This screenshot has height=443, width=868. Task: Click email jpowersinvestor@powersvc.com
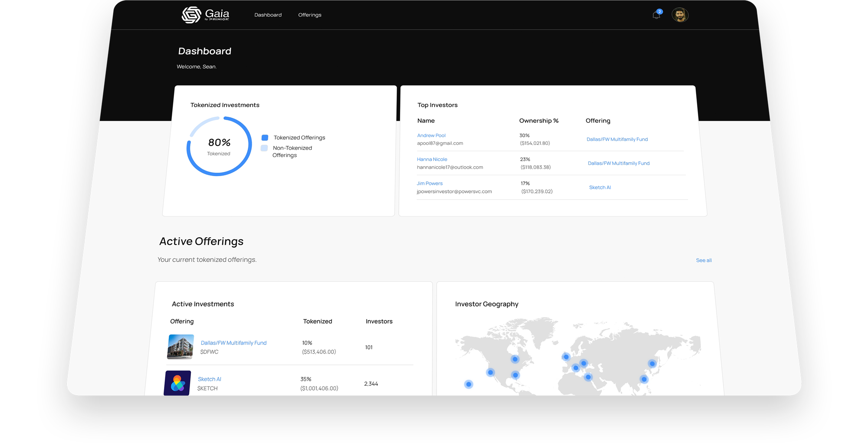coord(454,191)
